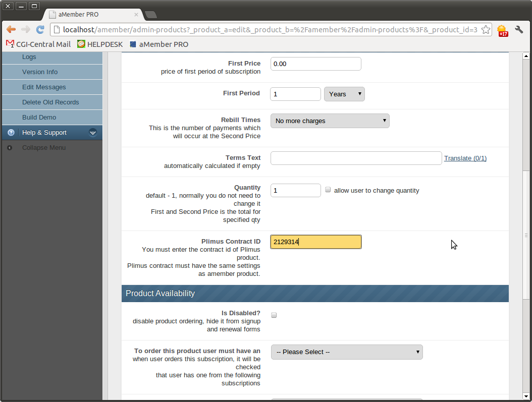Reload the page with the refresh icon
Image resolution: width=532 pixels, height=402 pixels.
(x=40, y=30)
